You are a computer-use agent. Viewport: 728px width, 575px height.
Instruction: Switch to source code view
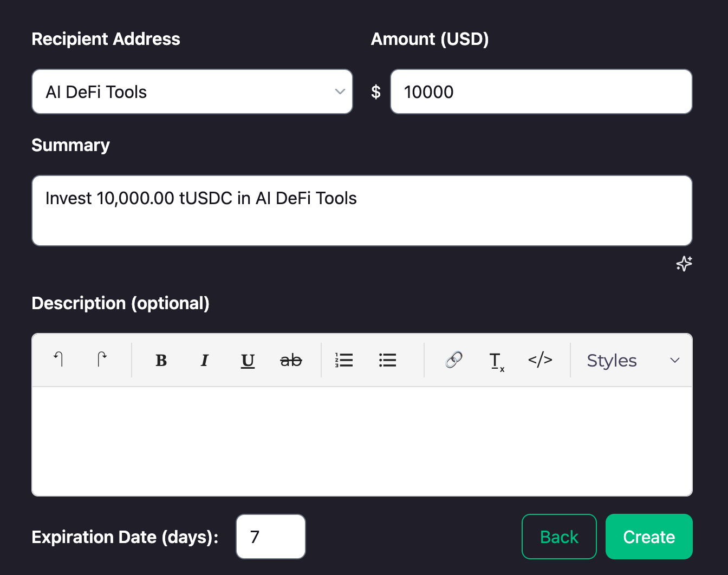[x=540, y=360]
